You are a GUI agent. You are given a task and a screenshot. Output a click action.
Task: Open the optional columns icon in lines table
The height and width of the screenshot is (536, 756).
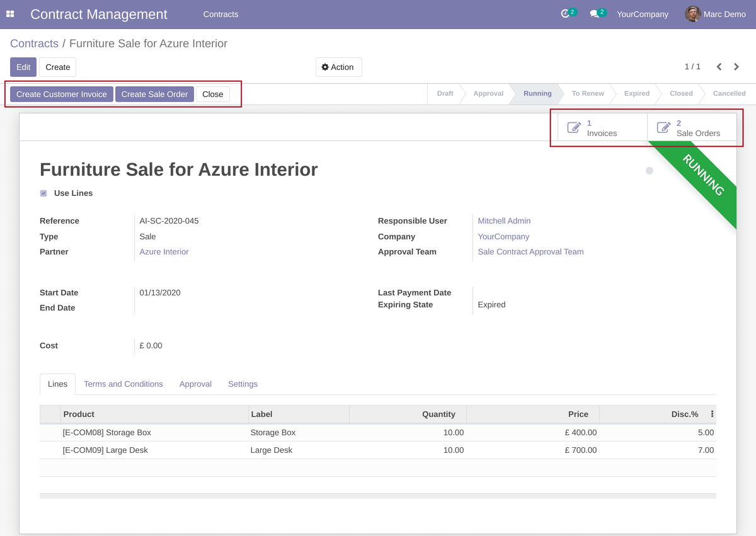711,414
